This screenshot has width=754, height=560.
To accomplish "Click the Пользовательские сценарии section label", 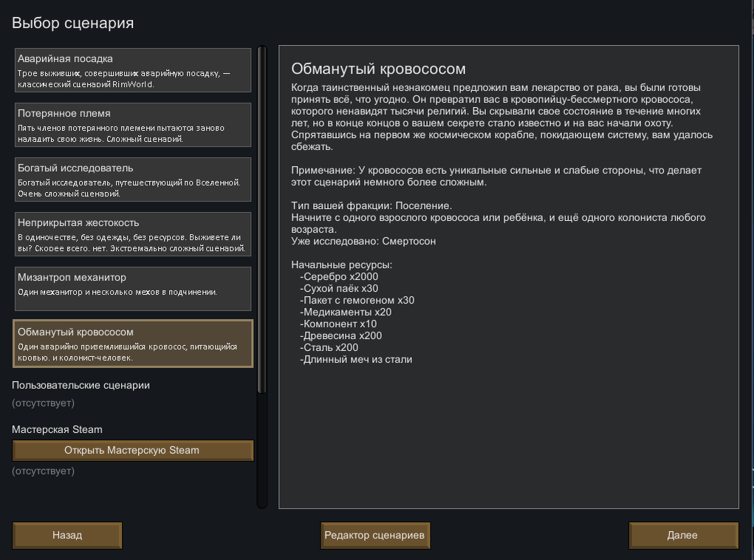I will tap(80, 385).
